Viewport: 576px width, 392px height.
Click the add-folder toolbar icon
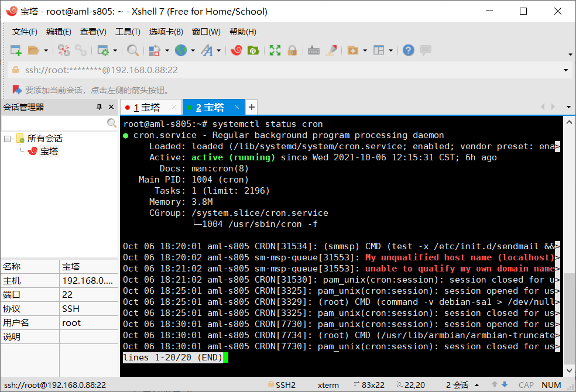point(353,50)
